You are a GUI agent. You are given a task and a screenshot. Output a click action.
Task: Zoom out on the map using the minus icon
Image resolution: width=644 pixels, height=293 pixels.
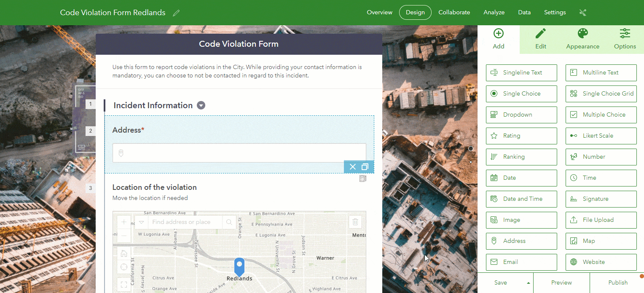[123, 234]
